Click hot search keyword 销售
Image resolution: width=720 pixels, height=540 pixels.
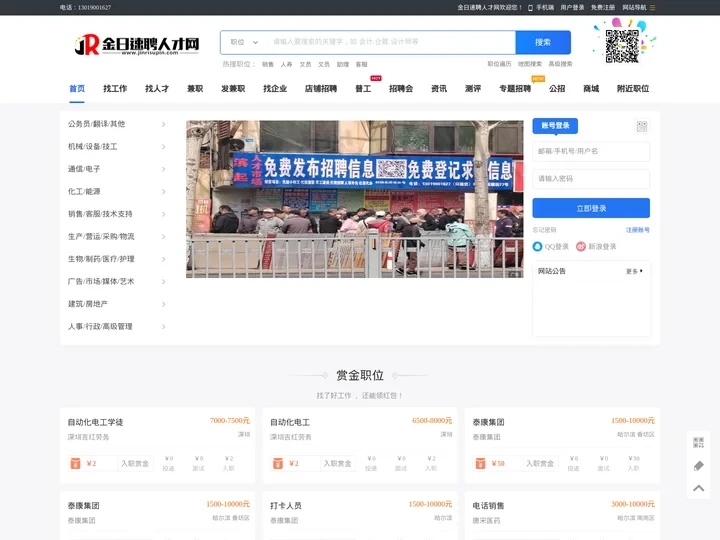point(268,64)
